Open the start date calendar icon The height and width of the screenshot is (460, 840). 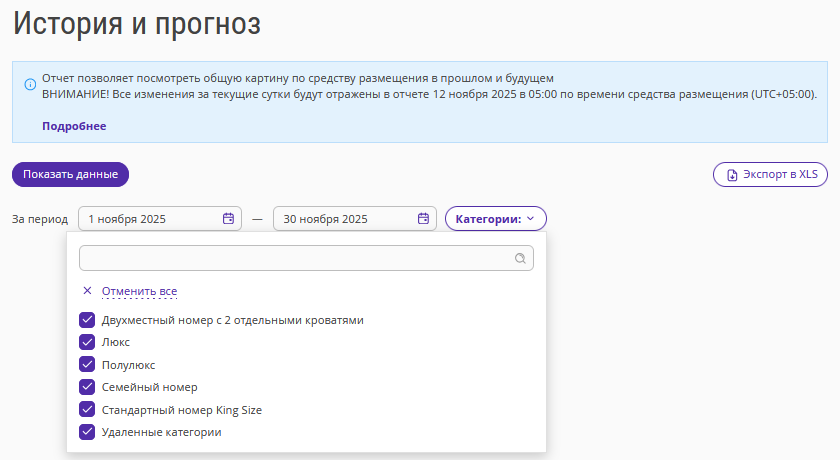point(228,218)
